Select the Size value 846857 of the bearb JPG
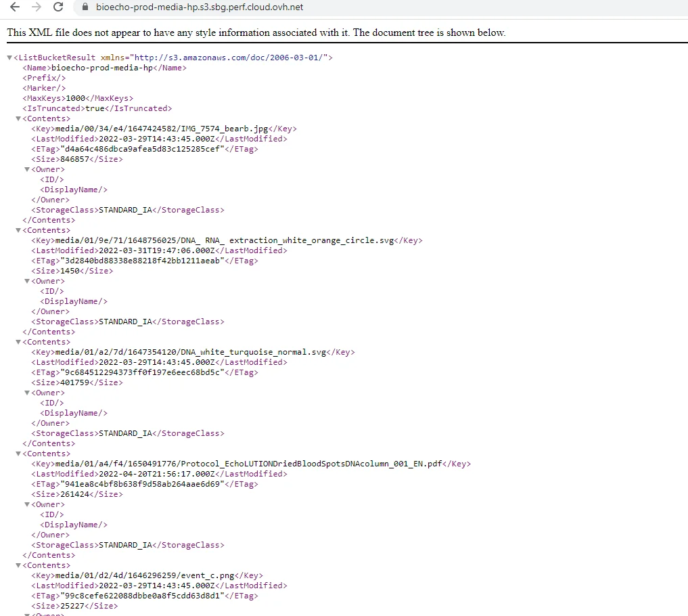 pyautogui.click(x=76, y=158)
